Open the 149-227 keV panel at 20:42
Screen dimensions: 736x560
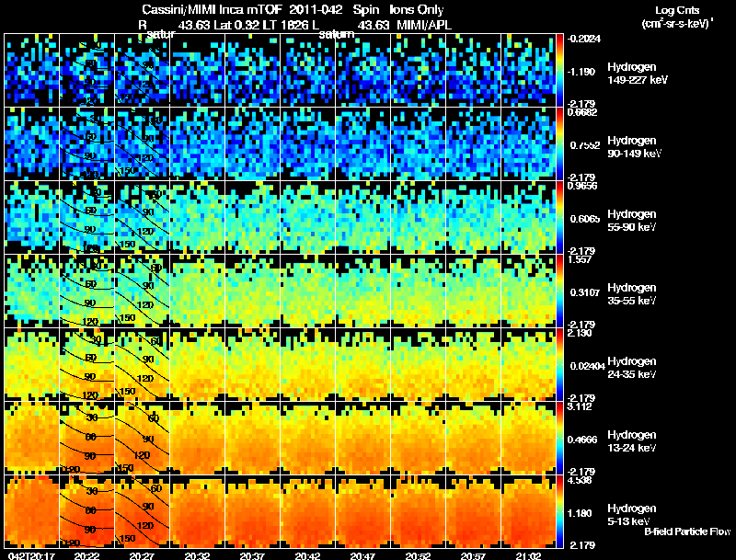(308, 71)
